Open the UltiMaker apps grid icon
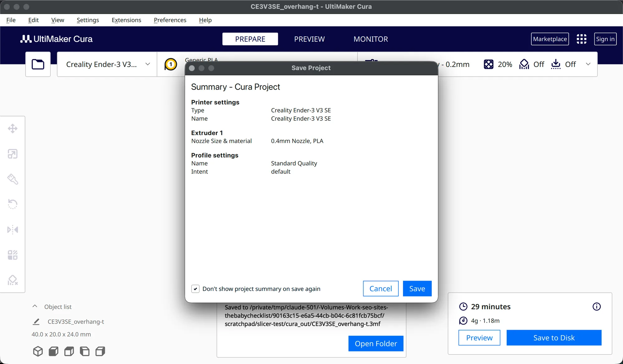Image resolution: width=623 pixels, height=364 pixels. tap(581, 39)
